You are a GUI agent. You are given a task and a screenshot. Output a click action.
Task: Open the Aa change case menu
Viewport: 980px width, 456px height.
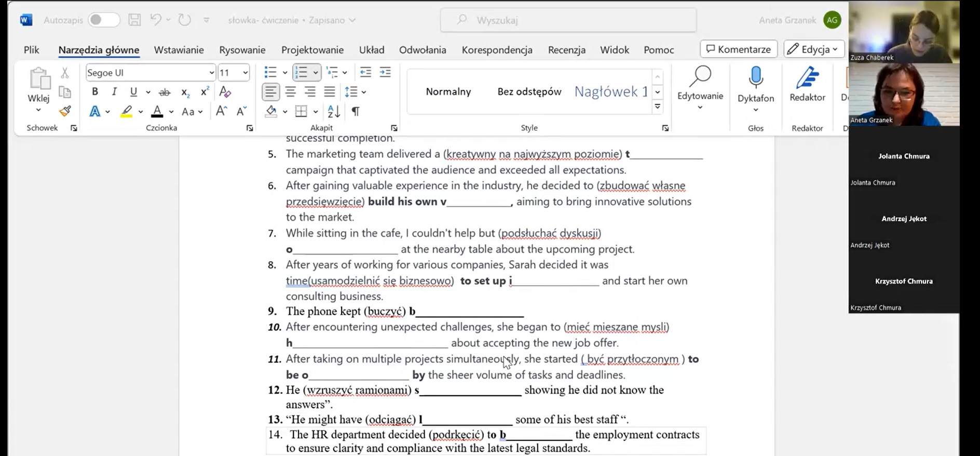pyautogui.click(x=192, y=112)
